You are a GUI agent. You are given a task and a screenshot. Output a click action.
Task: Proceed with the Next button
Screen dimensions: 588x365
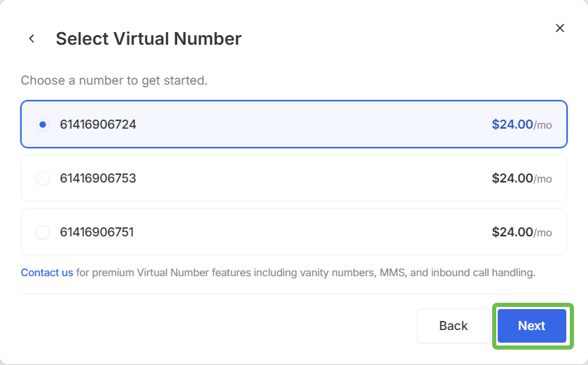pos(532,326)
